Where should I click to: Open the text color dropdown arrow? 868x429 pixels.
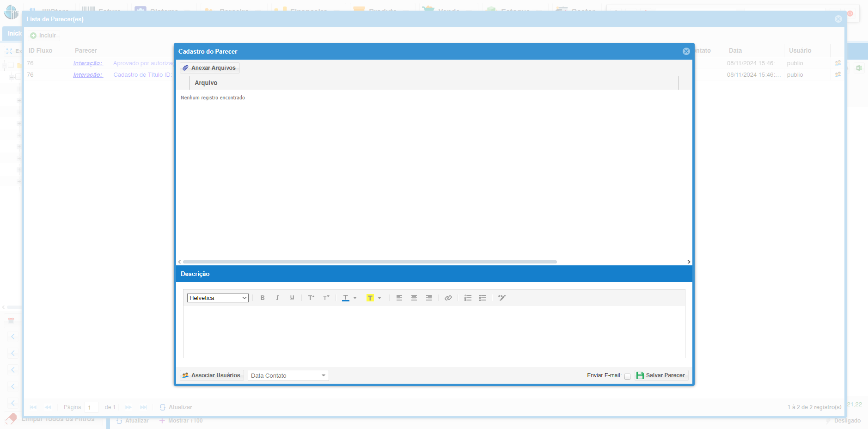[355, 298]
